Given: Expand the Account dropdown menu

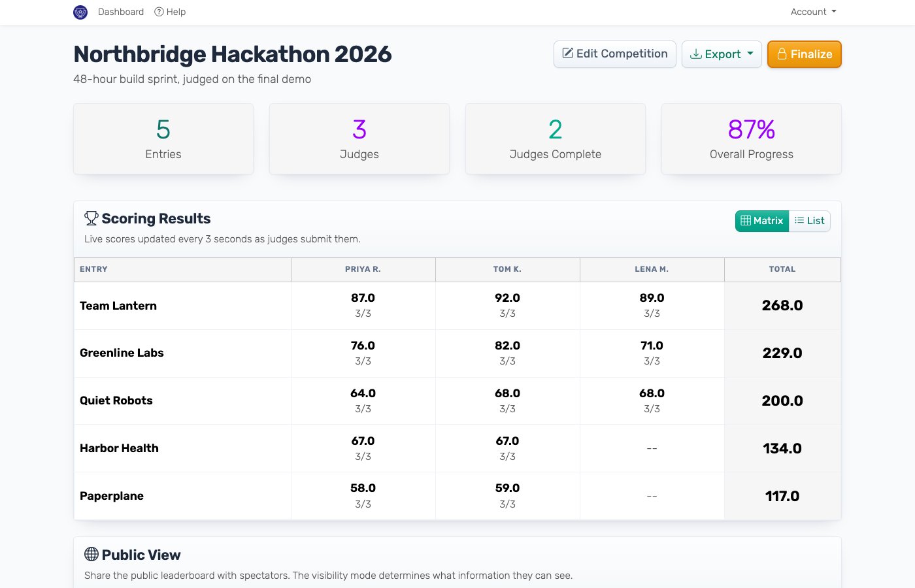Looking at the screenshot, I should (x=814, y=12).
